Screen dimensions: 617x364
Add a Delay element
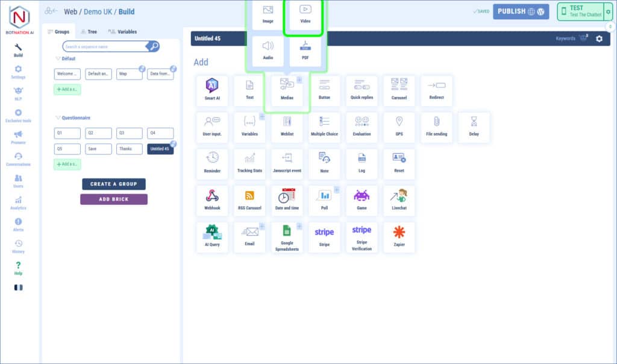(x=474, y=127)
